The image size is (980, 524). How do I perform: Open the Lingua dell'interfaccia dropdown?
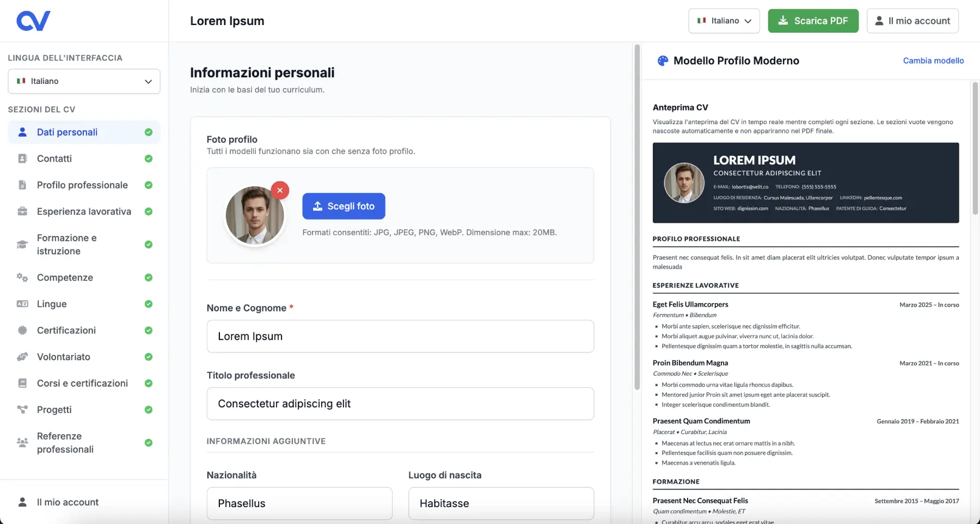83,81
